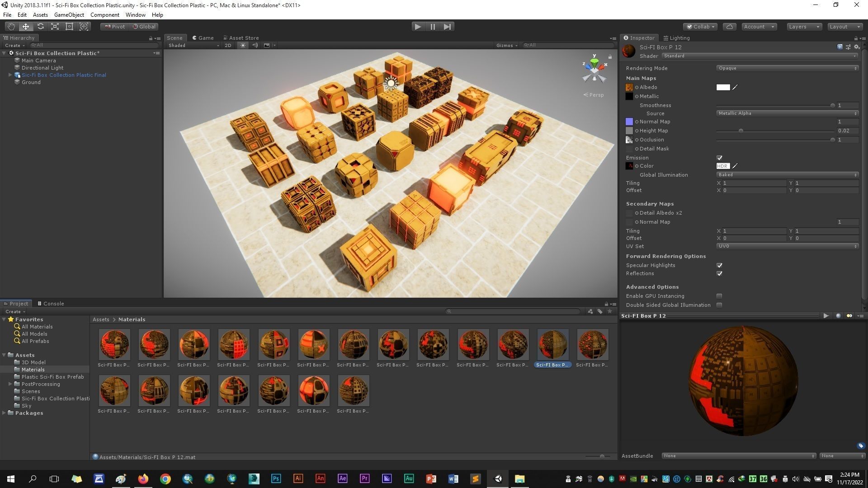Click the Albedo white color swatch
Viewport: 868px width, 488px height.
click(x=723, y=87)
